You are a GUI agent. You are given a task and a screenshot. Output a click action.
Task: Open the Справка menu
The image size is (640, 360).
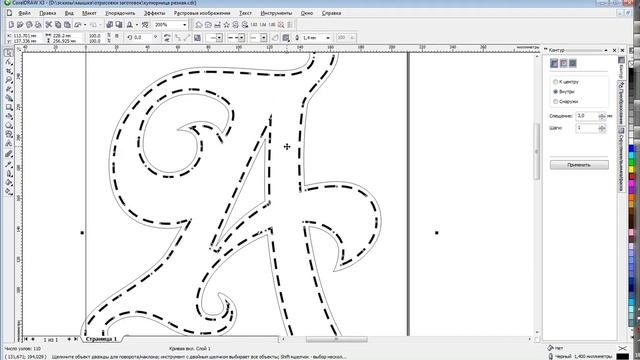pos(331,13)
